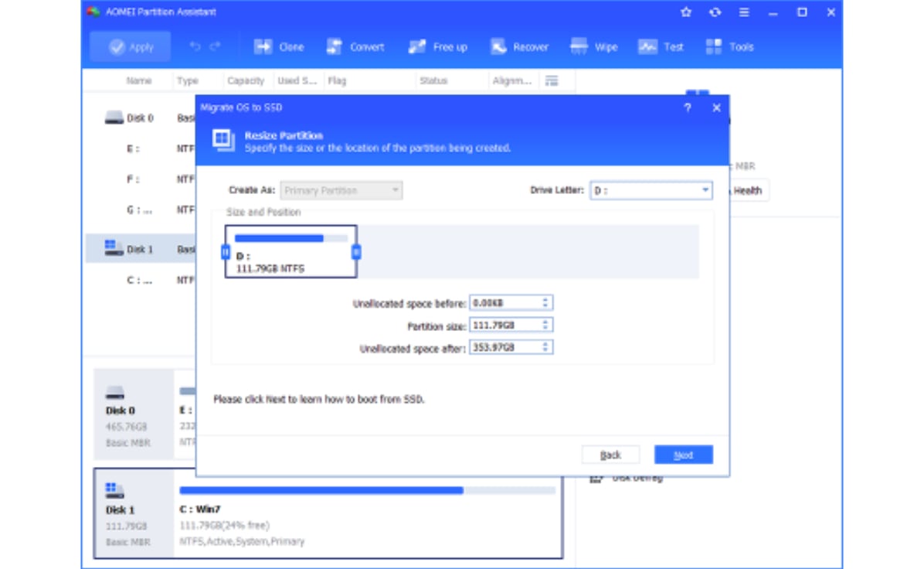Image resolution: width=924 pixels, height=569 pixels.
Task: Open the Tools menu
Action: 729,47
